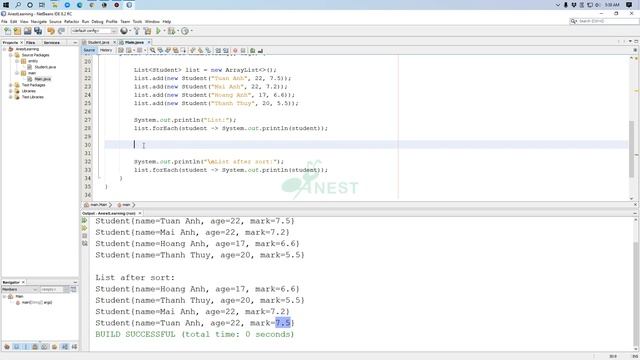Minimize the Projects panel
Image resolution: width=640 pixels, height=360 pixels.
click(75, 42)
